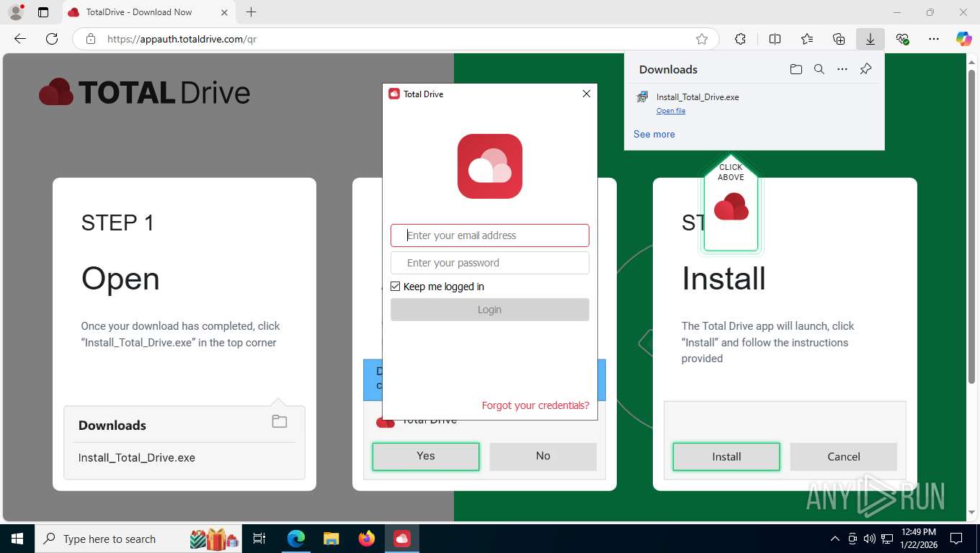This screenshot has width=980, height=553.
Task: Click the Yes button on the page
Action: point(426,456)
